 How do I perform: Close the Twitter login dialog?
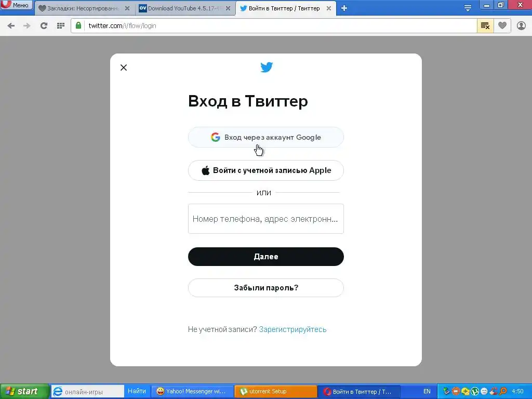coord(124,68)
